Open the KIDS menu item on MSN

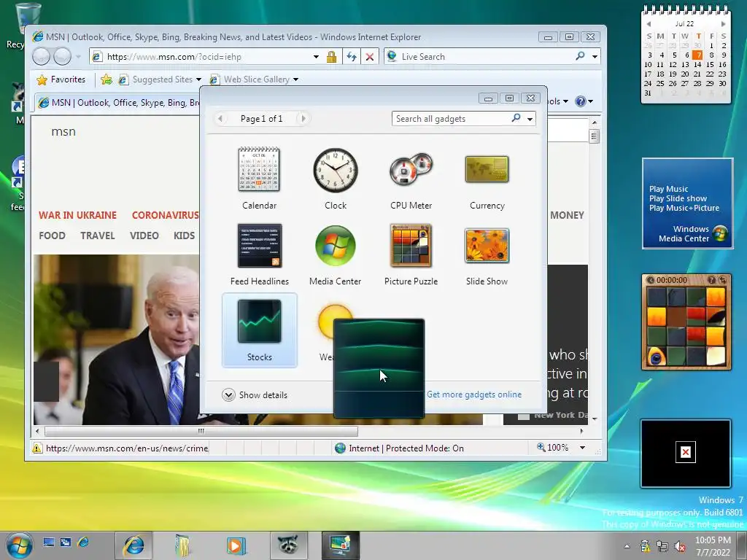(185, 236)
